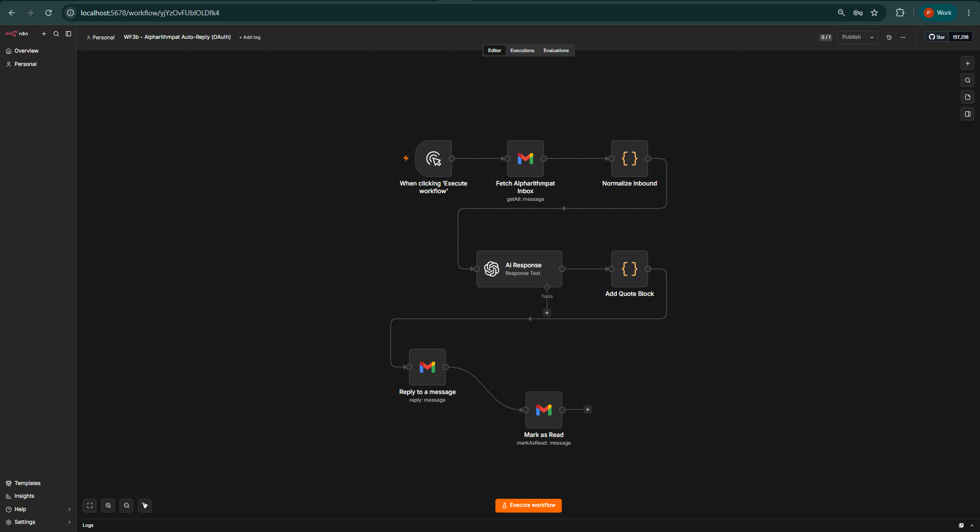Add a sticky note from right toolbar
980x532 pixels.
(967, 98)
